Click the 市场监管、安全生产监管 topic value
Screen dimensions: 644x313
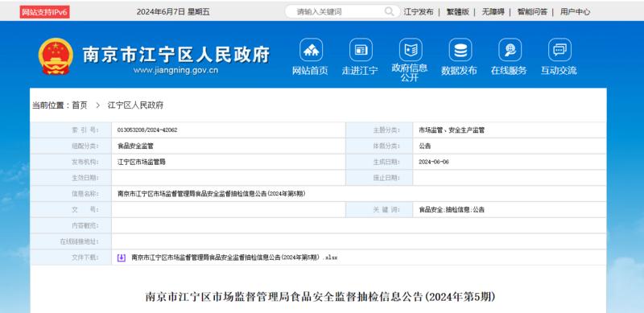tap(452, 130)
